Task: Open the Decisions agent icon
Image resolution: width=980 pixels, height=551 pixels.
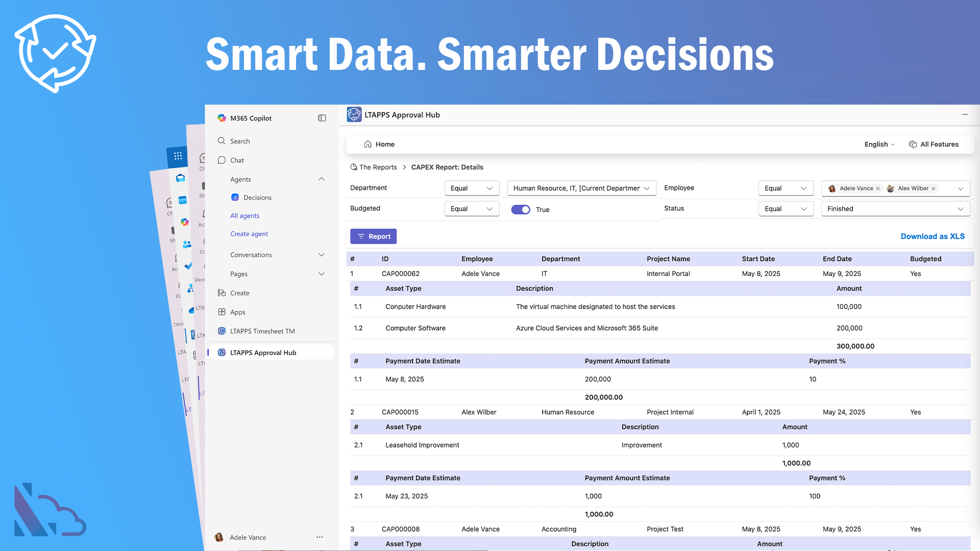Action: point(235,197)
